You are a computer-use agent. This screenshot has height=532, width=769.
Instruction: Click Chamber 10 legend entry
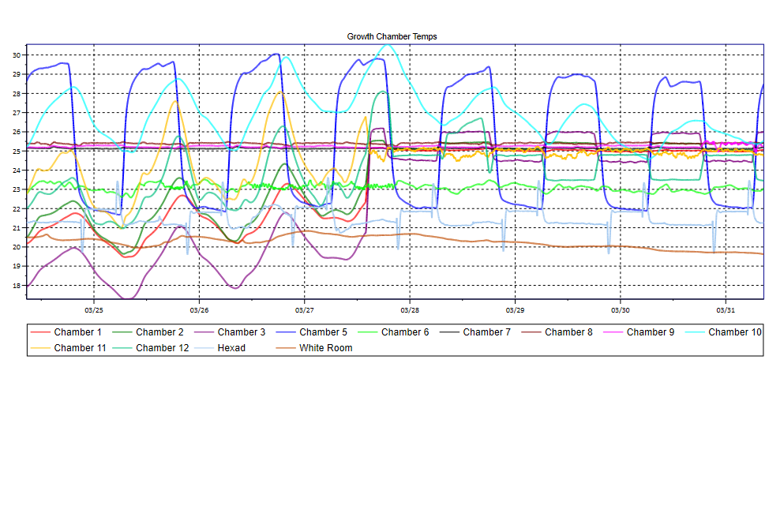734,332
